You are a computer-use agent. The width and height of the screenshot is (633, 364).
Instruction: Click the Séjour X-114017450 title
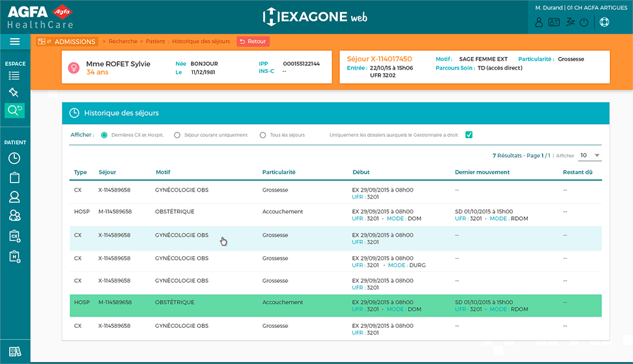[x=379, y=59]
